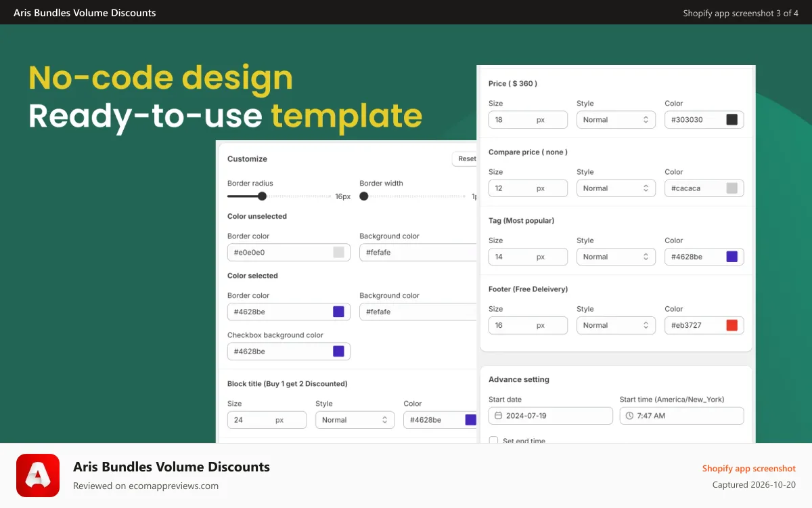Click the Advance setting heading
812x508 pixels.
[519, 379]
